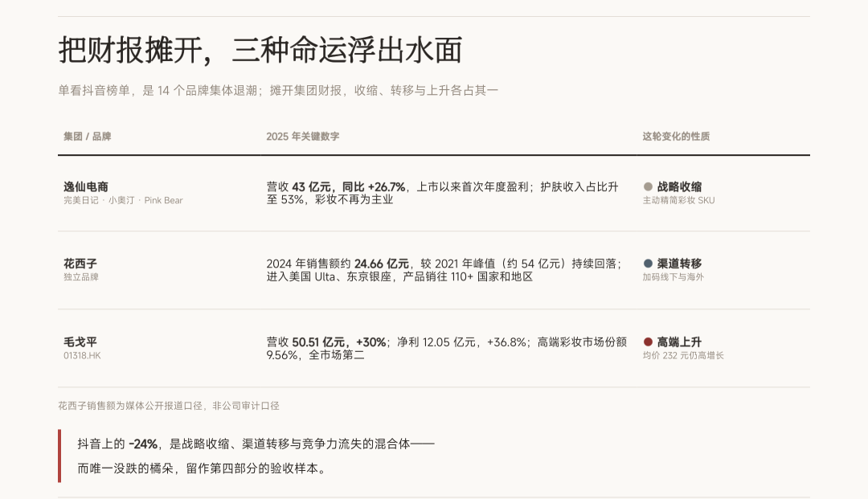
Task: Select the subtitle starting 单看抖音榜单
Action: (278, 91)
